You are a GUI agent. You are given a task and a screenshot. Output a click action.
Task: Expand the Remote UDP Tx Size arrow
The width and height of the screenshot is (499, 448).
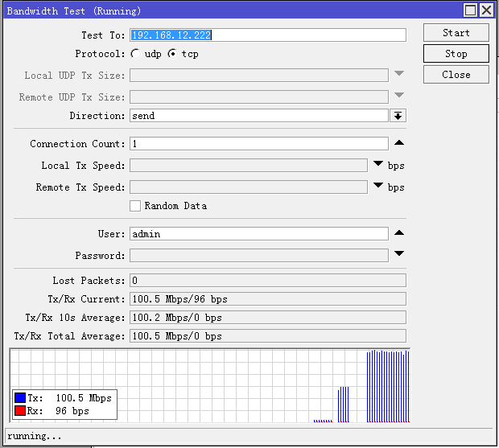point(398,96)
